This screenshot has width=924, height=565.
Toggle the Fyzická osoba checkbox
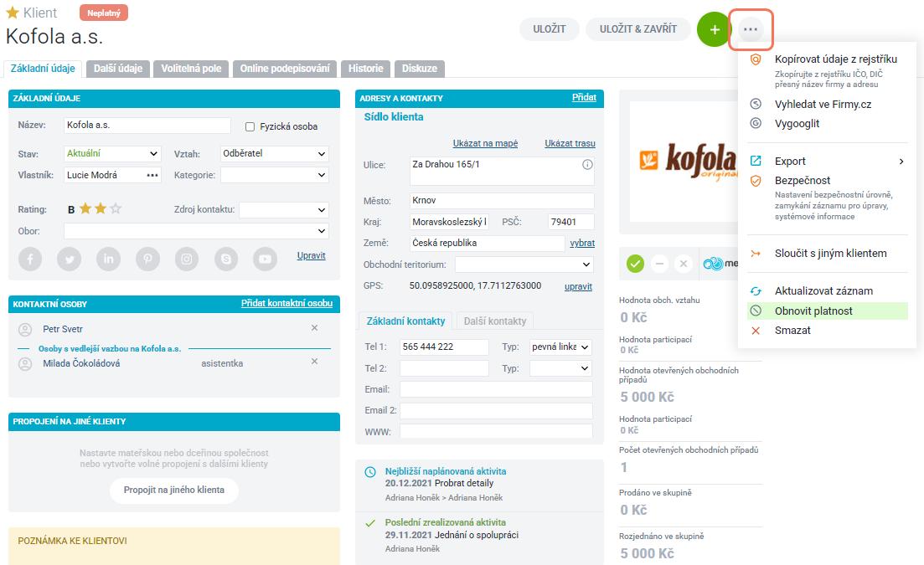[250, 126]
